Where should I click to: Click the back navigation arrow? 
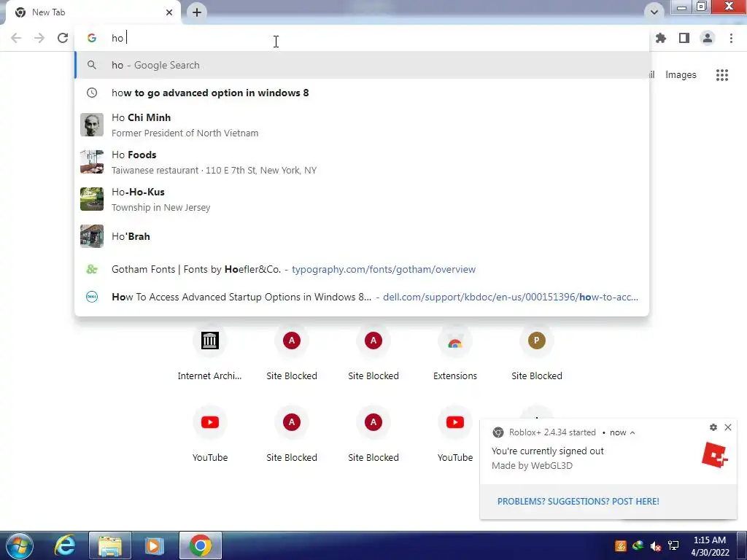[x=16, y=38]
